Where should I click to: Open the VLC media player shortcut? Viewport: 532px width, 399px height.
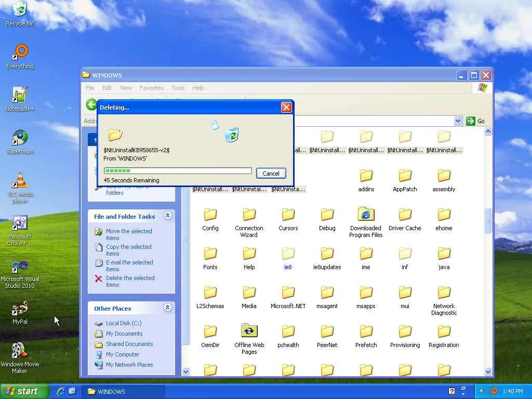click(x=20, y=188)
